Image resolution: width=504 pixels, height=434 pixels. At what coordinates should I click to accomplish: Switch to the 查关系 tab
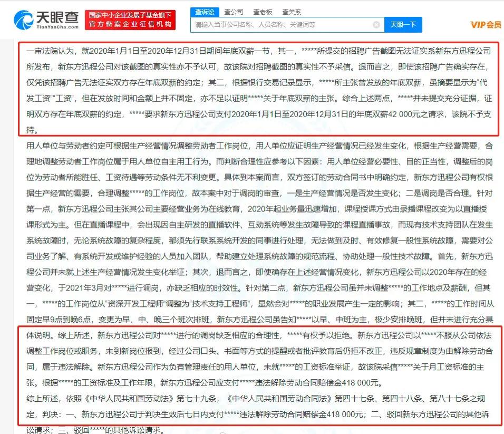point(292,12)
